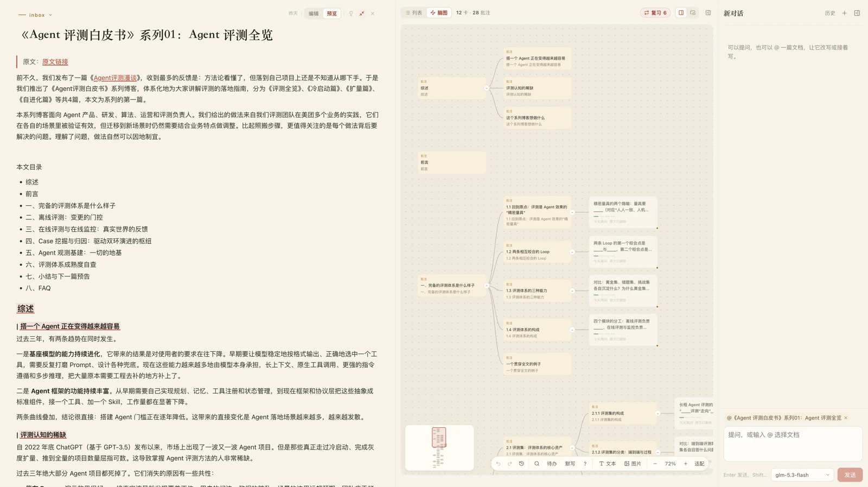
Task: Click the split-view layout icon next to 复习
Action: (x=681, y=13)
